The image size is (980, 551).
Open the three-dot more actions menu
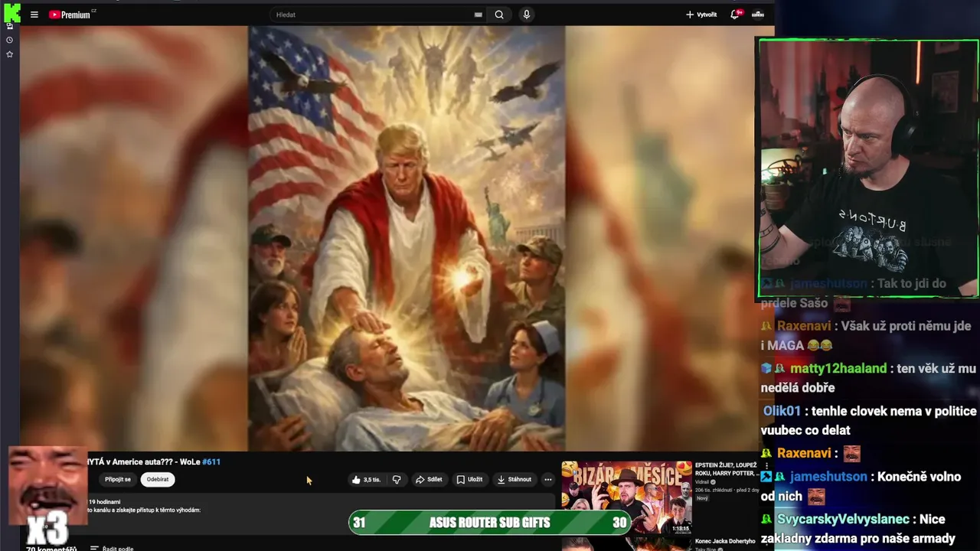547,480
